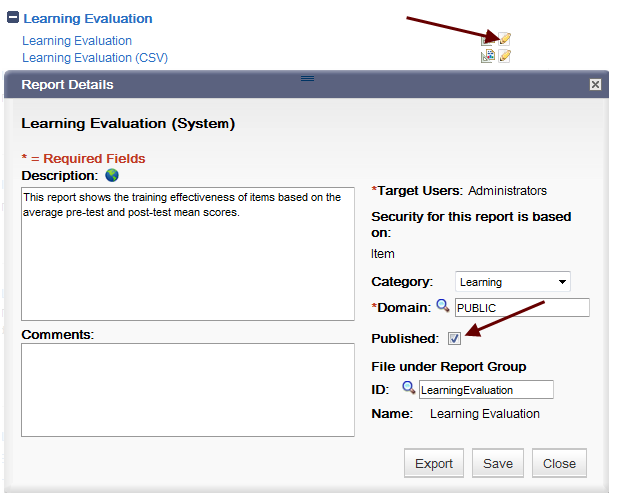
Task: Open the Learning Evaluation report link
Action: pos(77,41)
